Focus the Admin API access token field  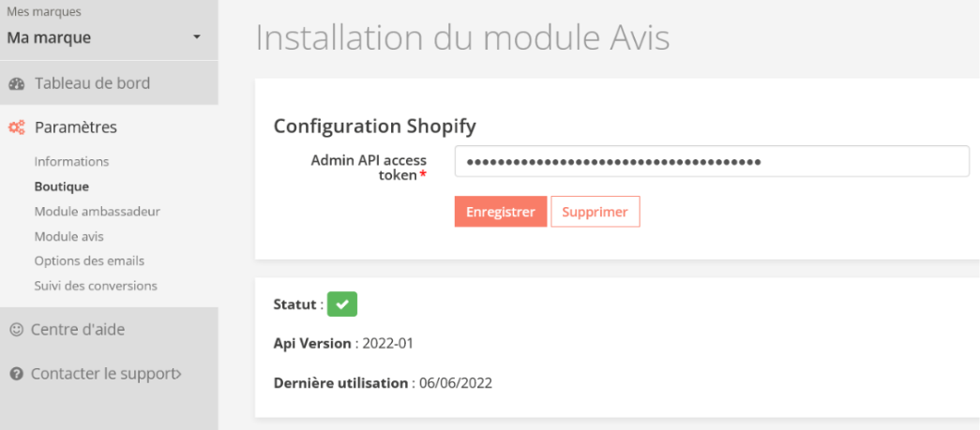point(711,161)
